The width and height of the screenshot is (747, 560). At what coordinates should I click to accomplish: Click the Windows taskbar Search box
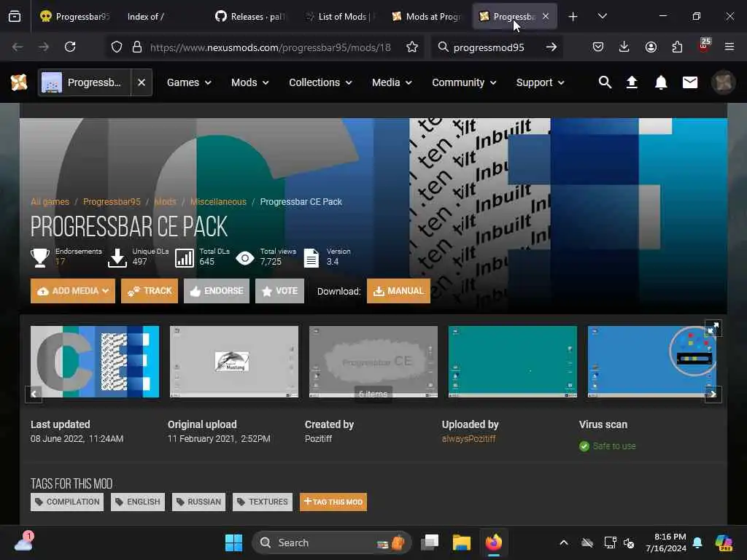click(331, 542)
